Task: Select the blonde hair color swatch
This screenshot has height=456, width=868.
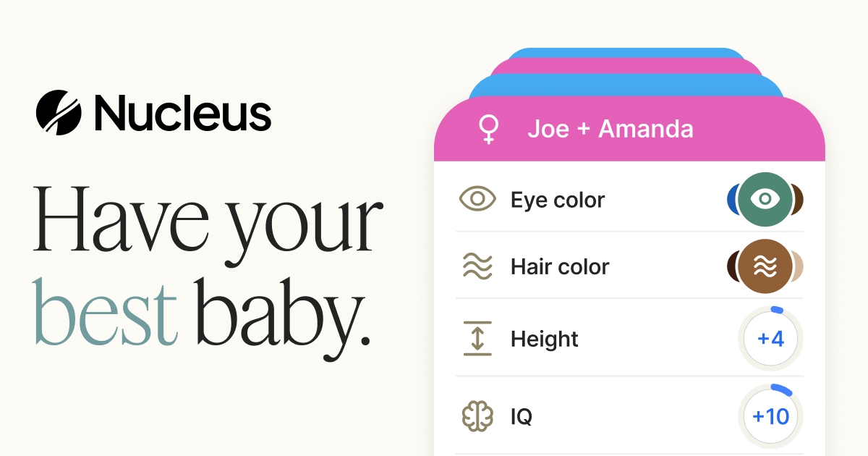Action: pyautogui.click(x=799, y=266)
